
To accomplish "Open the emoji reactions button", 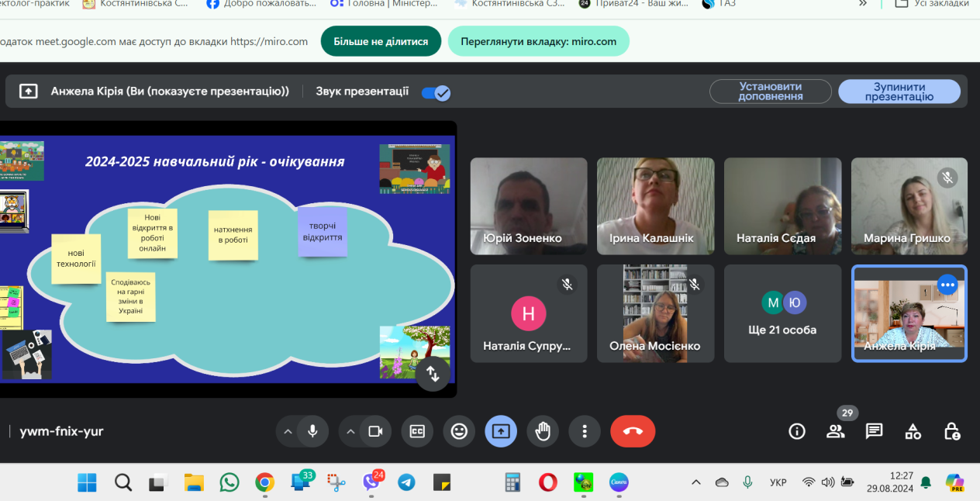I will (459, 431).
